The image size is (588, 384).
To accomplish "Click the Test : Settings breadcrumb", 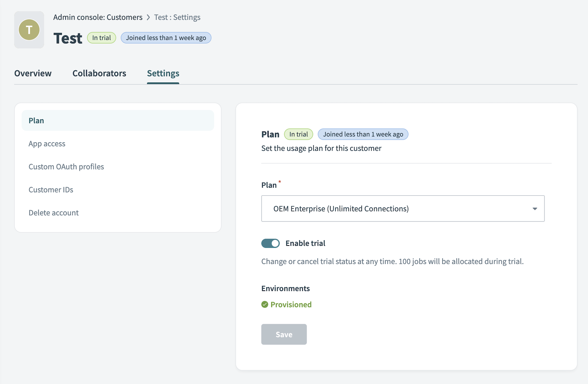I will (177, 17).
